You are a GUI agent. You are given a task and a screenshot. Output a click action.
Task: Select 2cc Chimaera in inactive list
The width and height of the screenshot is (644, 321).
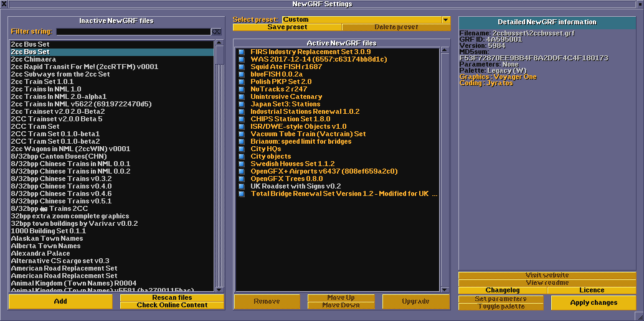click(x=111, y=60)
